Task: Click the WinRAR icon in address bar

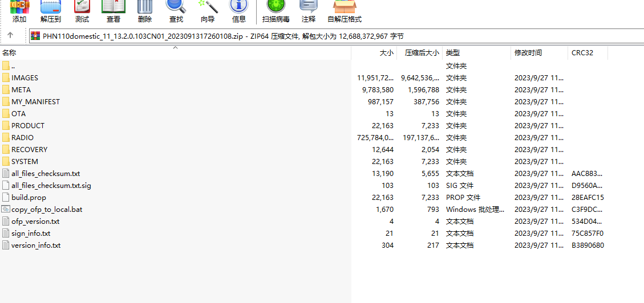Action: point(35,36)
